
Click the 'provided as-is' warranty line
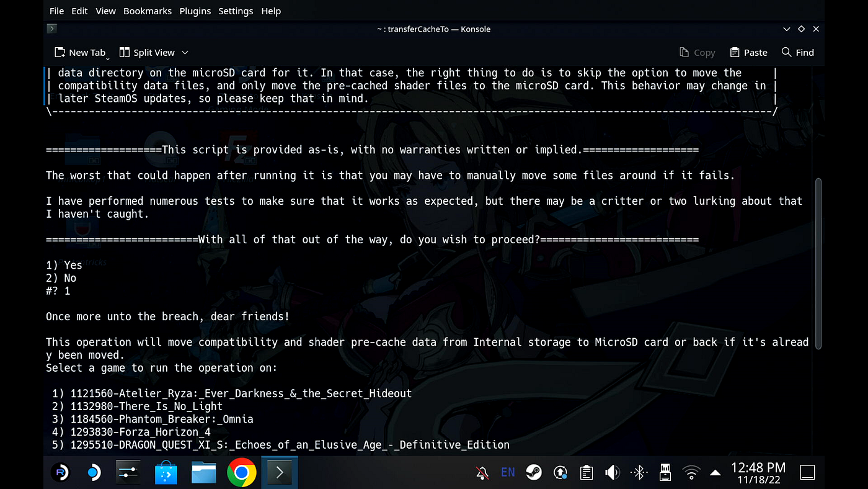click(372, 150)
